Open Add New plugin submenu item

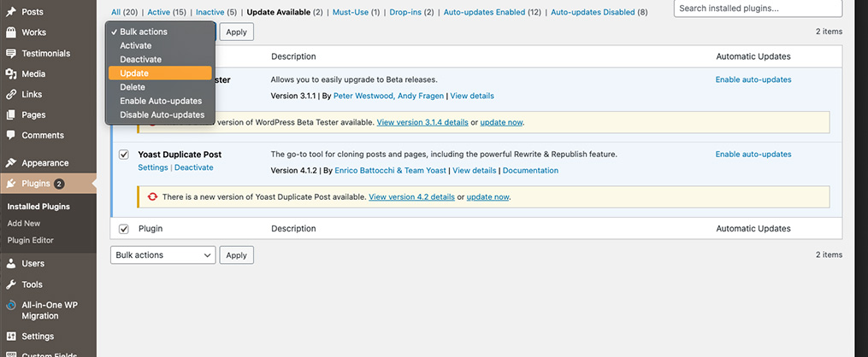point(24,223)
